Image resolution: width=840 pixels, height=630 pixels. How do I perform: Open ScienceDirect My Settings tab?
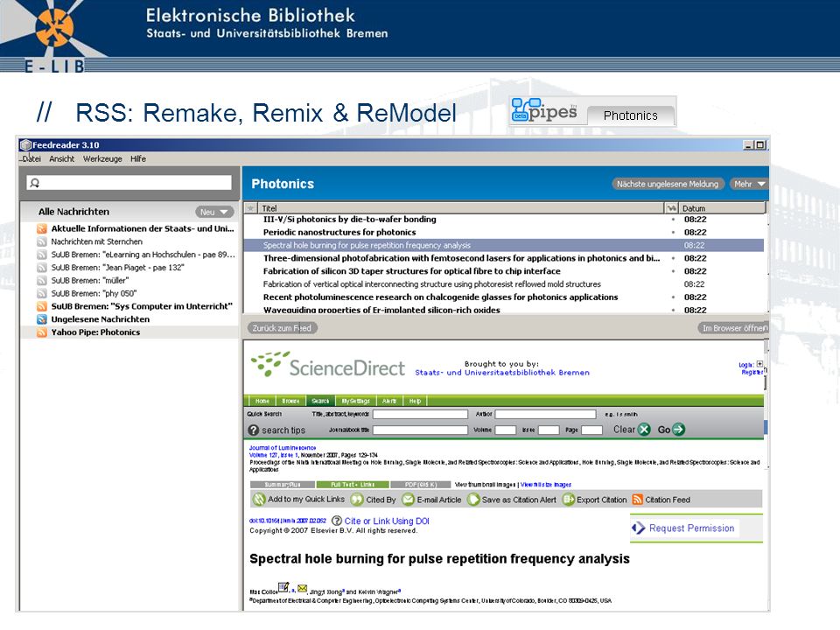coord(356,401)
